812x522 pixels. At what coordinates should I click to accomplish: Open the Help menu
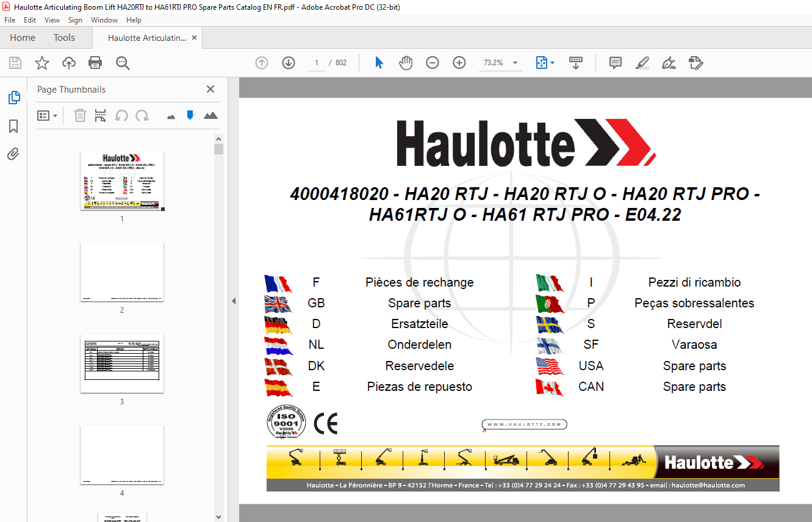134,20
